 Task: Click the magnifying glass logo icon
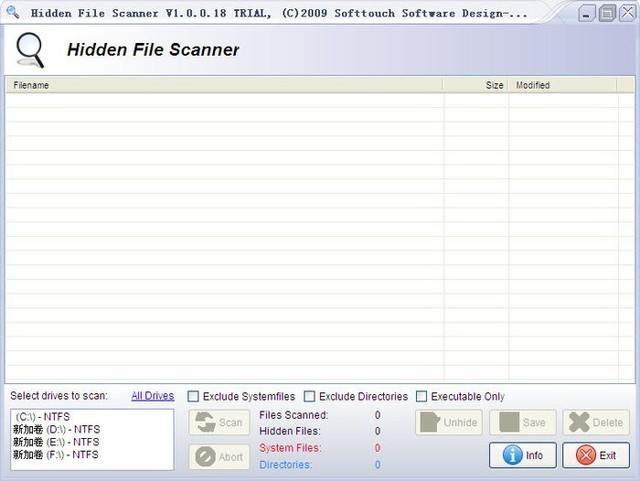tap(29, 50)
